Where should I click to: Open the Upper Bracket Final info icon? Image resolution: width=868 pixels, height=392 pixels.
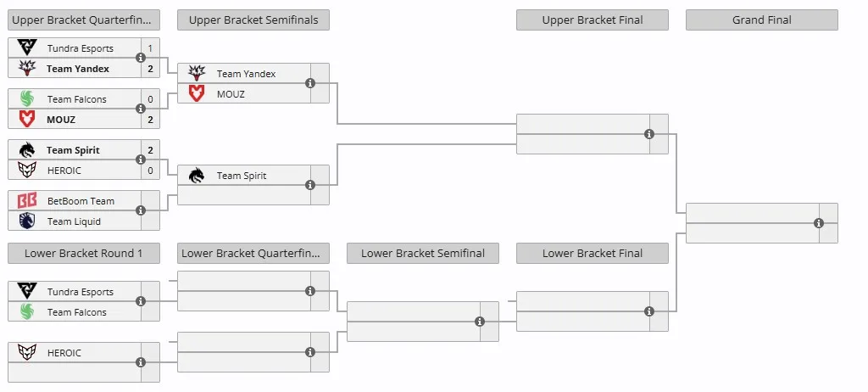click(649, 134)
